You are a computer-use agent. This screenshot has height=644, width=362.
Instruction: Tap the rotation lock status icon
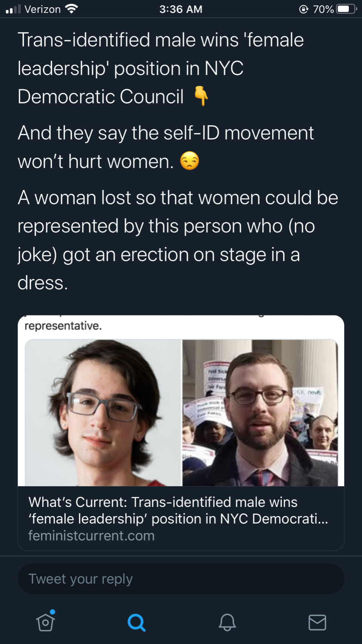[304, 9]
